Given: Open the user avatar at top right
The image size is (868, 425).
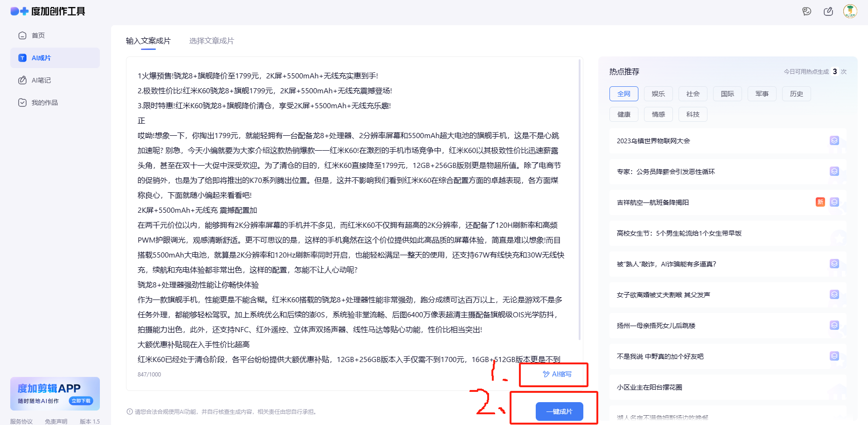Looking at the screenshot, I should point(851,11).
